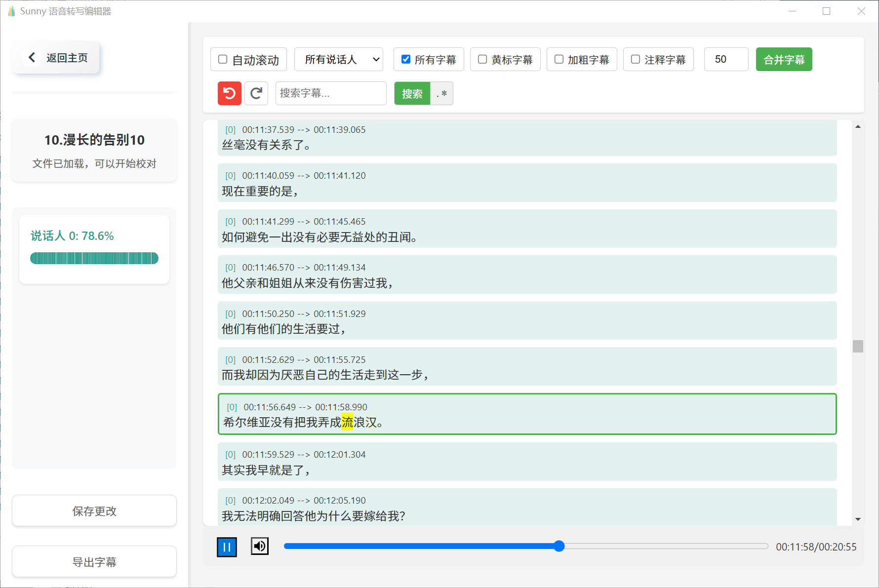The image size is (879, 588).
Task: Click 保存更改 to save changes
Action: click(94, 511)
